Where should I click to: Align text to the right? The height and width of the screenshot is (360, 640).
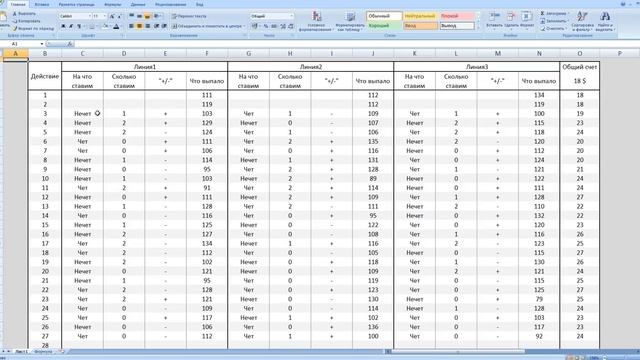pos(147,26)
